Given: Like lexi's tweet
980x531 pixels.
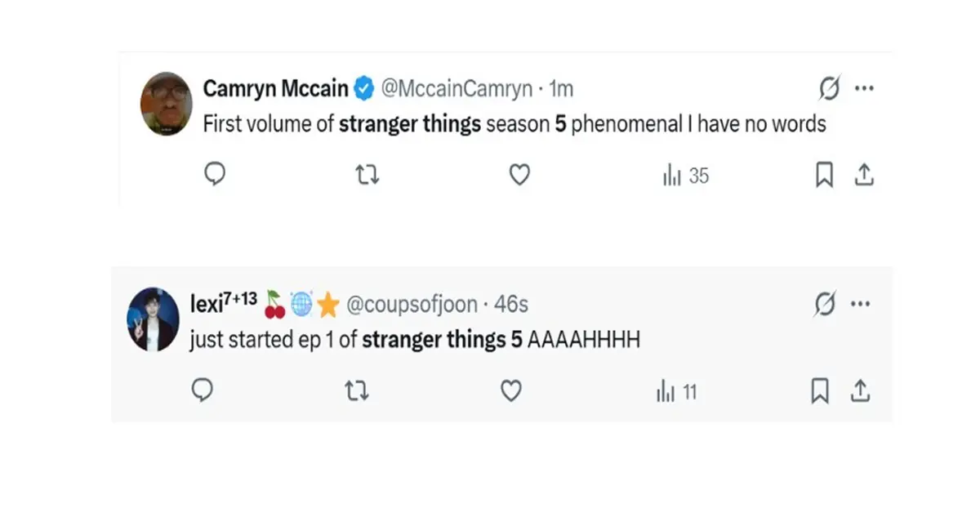Looking at the screenshot, I should pyautogui.click(x=510, y=392).
